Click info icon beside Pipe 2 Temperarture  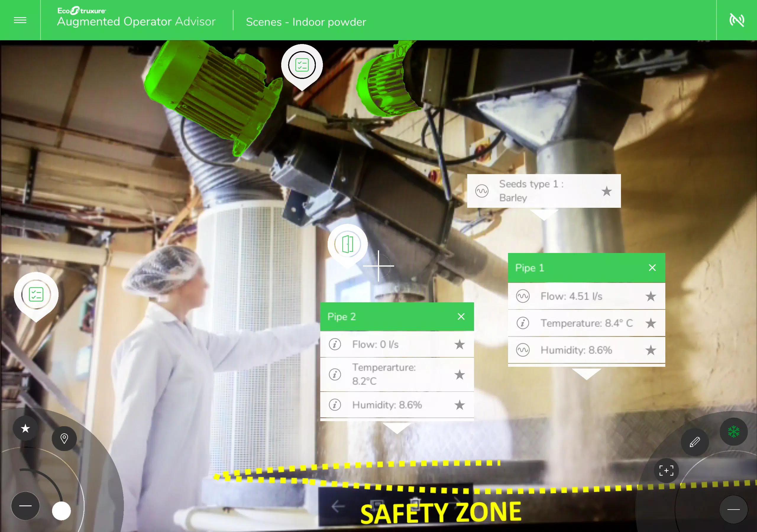[335, 374]
